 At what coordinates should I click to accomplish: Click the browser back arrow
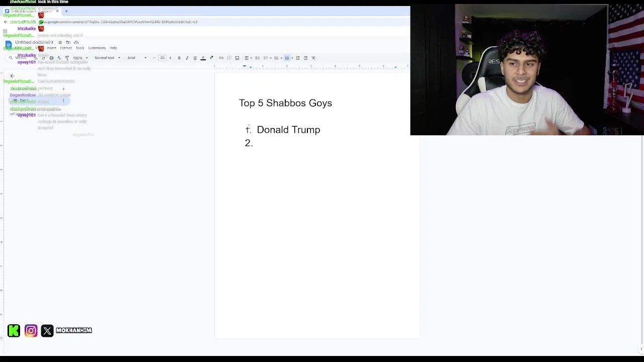[6, 22]
